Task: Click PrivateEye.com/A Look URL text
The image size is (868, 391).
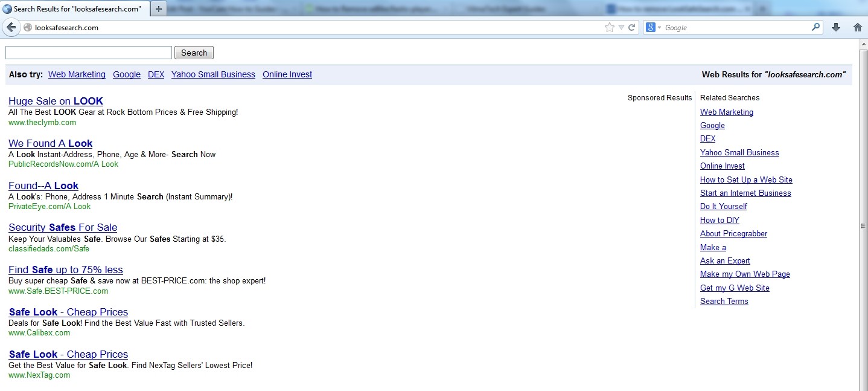Action: pyautogui.click(x=49, y=206)
